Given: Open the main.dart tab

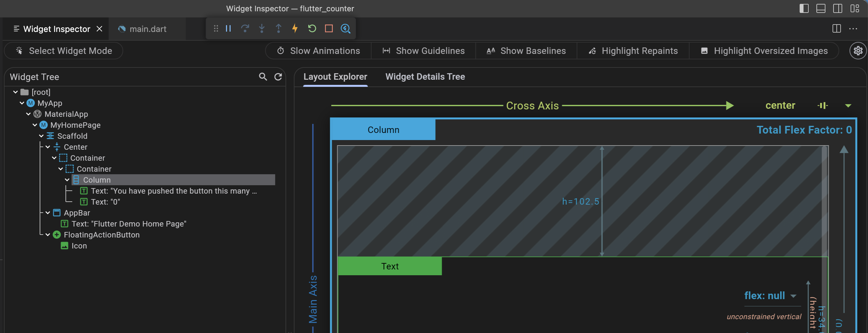Looking at the screenshot, I should (147, 29).
